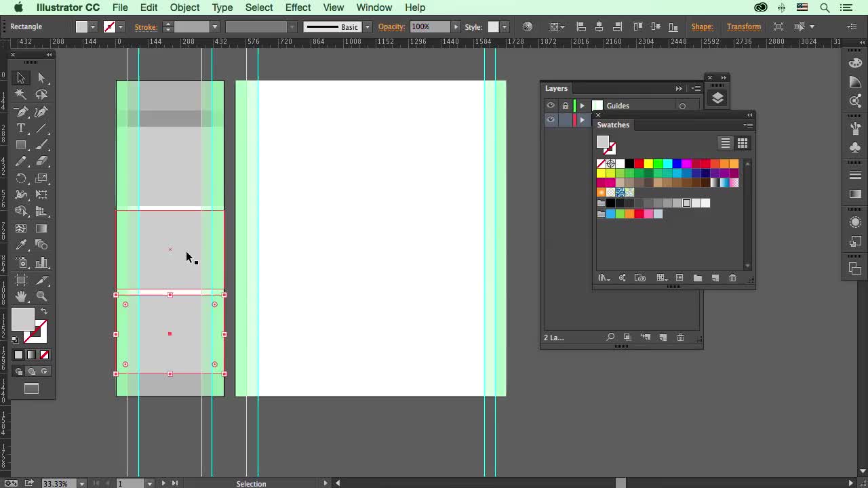The height and width of the screenshot is (488, 868).
Task: Expand the Guides layer disclosure triangle
Action: pos(582,105)
